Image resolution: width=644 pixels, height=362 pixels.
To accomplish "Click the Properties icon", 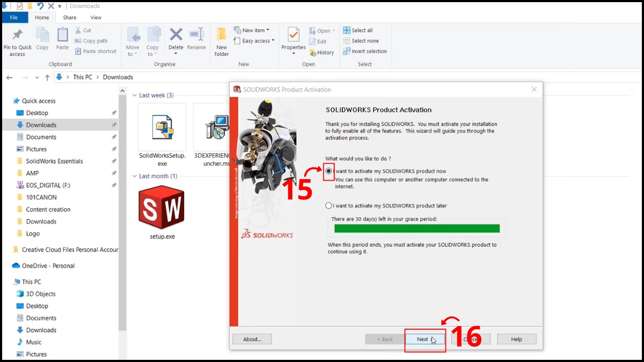I will [x=294, y=34].
